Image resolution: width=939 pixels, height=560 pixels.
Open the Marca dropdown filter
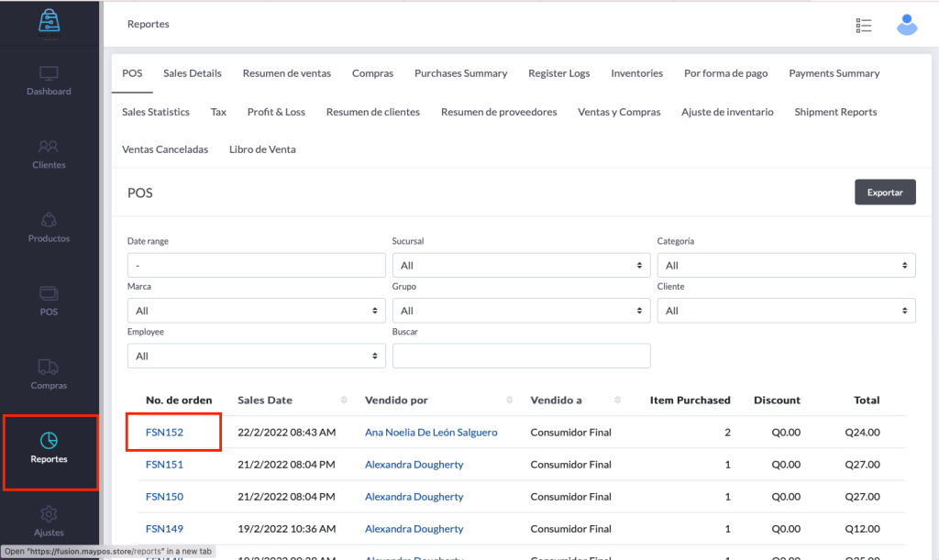coord(256,311)
